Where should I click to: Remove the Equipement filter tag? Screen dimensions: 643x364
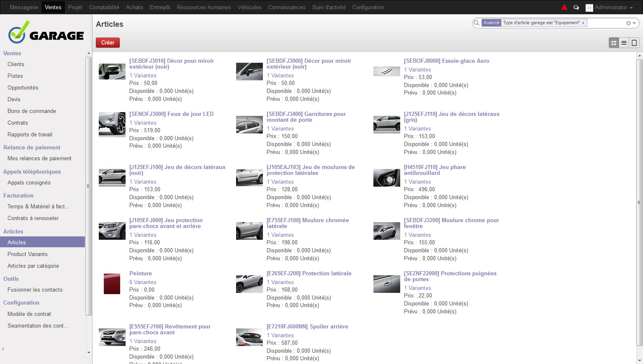pos(583,23)
